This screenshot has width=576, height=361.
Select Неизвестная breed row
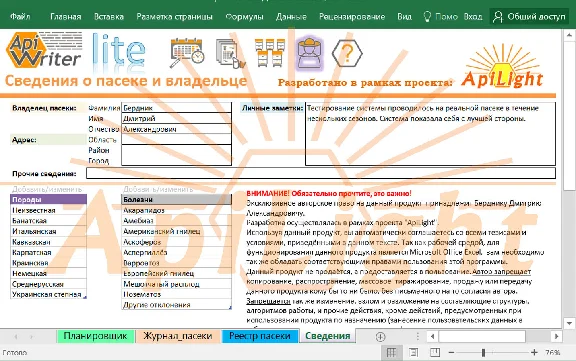click(x=48, y=210)
